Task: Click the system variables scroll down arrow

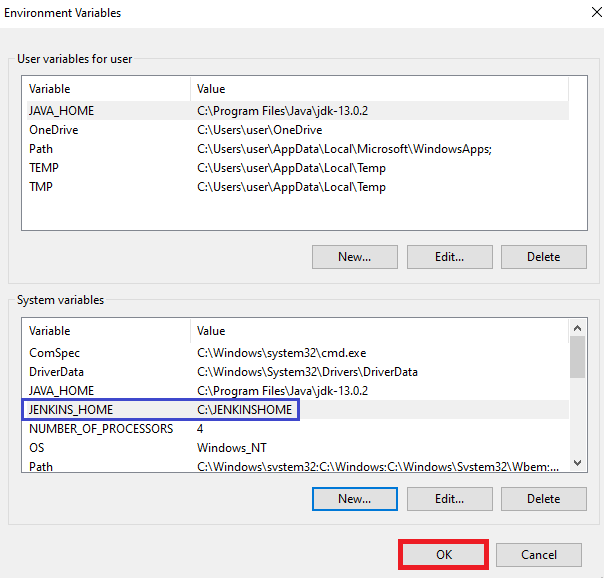Action: point(577,462)
